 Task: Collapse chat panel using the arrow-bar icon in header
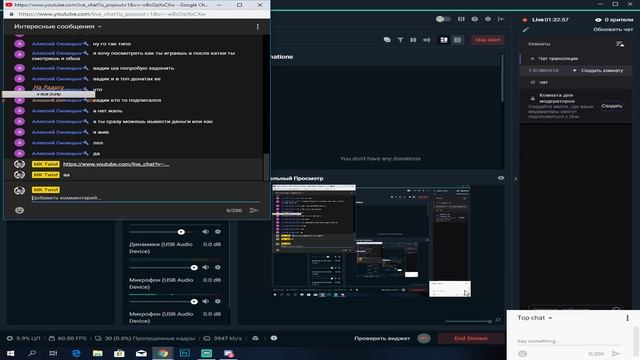(x=501, y=19)
